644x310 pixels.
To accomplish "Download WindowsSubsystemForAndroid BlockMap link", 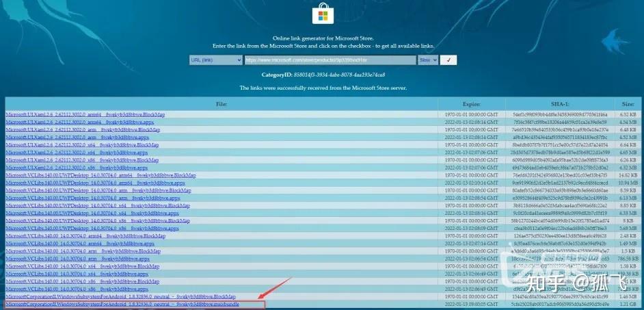I will click(x=121, y=297).
